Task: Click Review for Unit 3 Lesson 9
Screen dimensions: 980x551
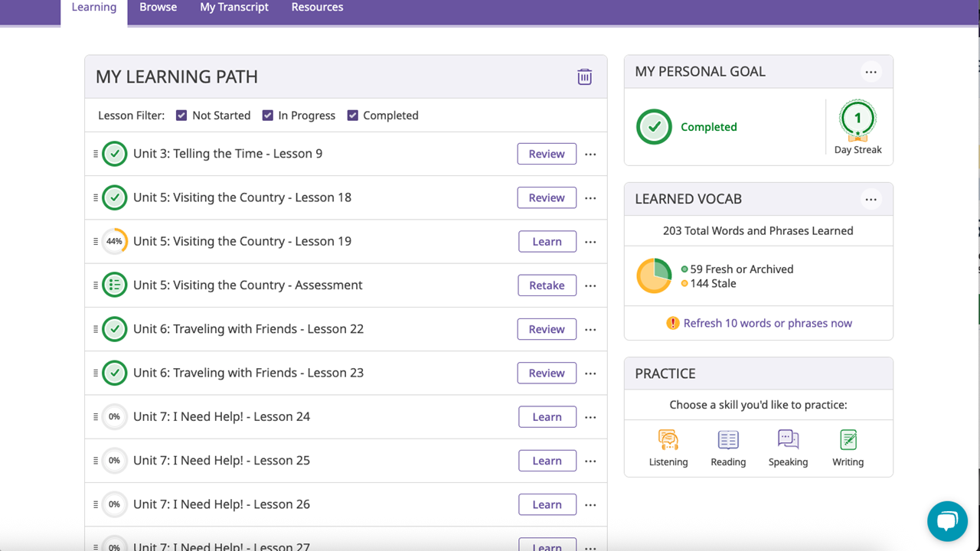Action: 547,154
